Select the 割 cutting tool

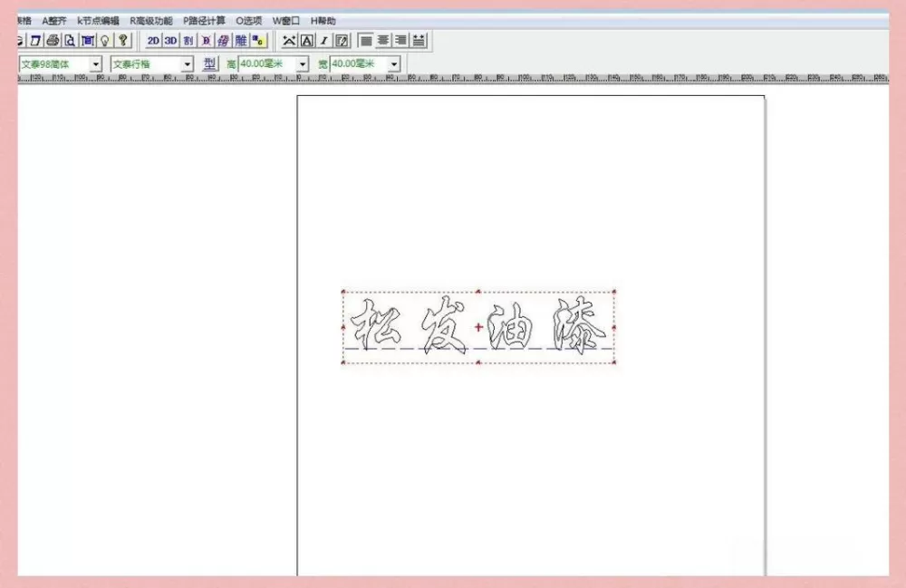(188, 41)
